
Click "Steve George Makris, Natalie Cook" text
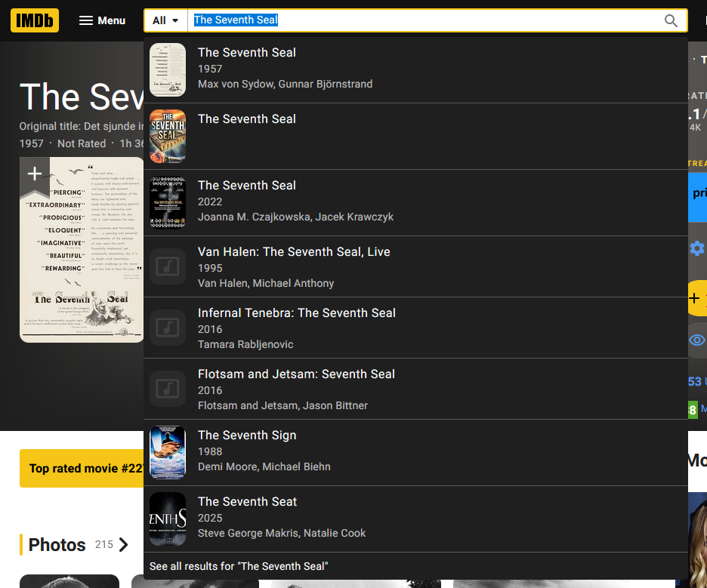[x=282, y=534]
